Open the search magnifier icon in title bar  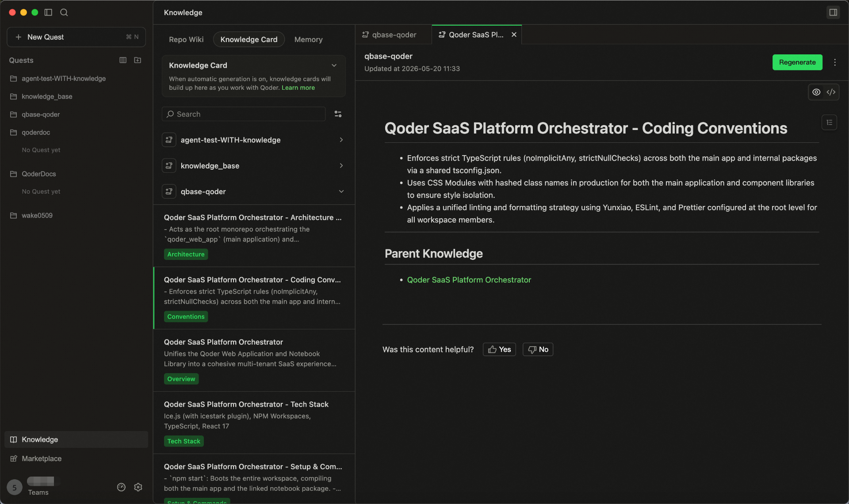(64, 12)
